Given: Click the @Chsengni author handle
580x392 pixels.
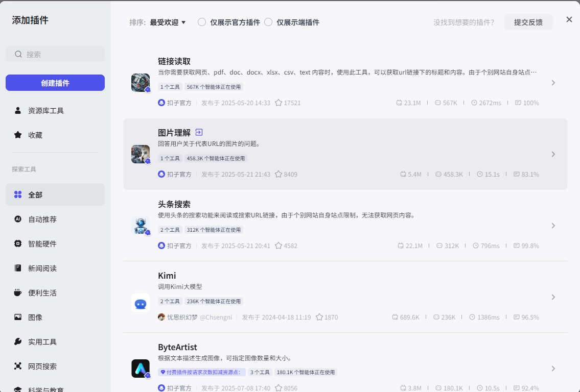Looking at the screenshot, I should (x=216, y=317).
